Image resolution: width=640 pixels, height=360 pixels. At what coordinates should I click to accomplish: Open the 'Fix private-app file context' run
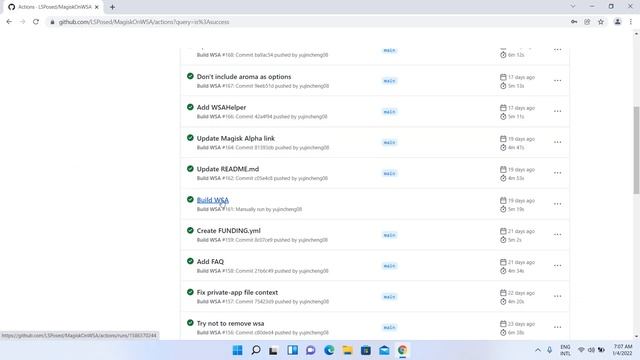tap(237, 292)
